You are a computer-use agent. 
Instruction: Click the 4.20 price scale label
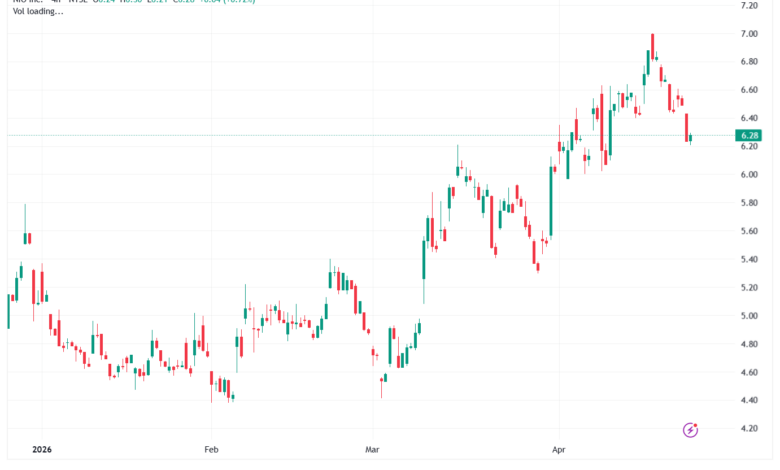(x=749, y=428)
